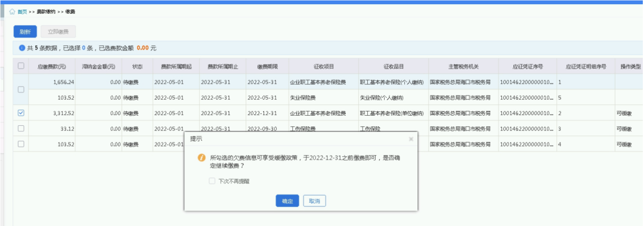Toggle the select-all checkbox in table header
This screenshot has height=226, width=644.
click(x=21, y=66)
